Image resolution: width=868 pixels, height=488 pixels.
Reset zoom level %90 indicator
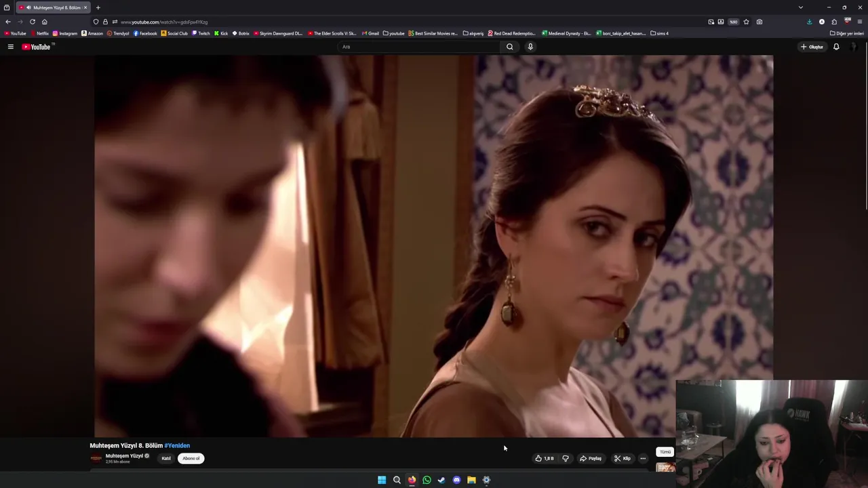(x=733, y=22)
